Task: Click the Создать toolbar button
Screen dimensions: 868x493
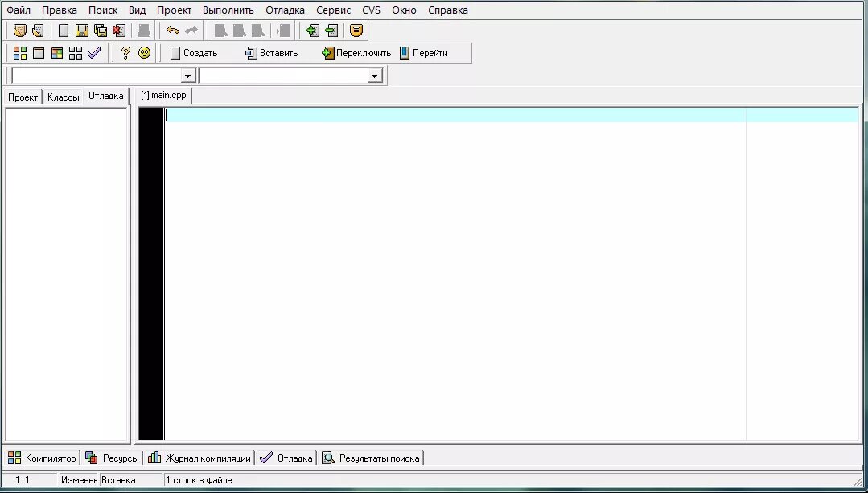Action: 194,53
